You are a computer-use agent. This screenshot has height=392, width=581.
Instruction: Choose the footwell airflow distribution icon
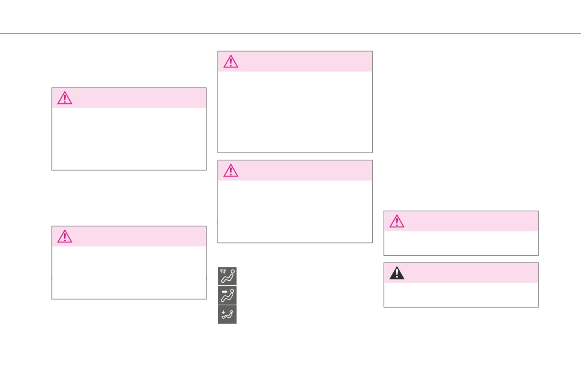click(x=227, y=315)
